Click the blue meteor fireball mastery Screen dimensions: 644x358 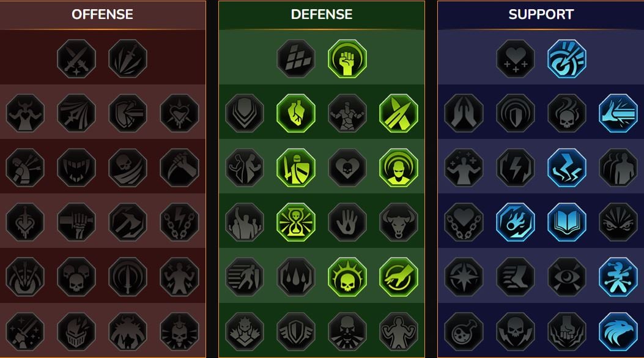pyautogui.click(x=516, y=222)
